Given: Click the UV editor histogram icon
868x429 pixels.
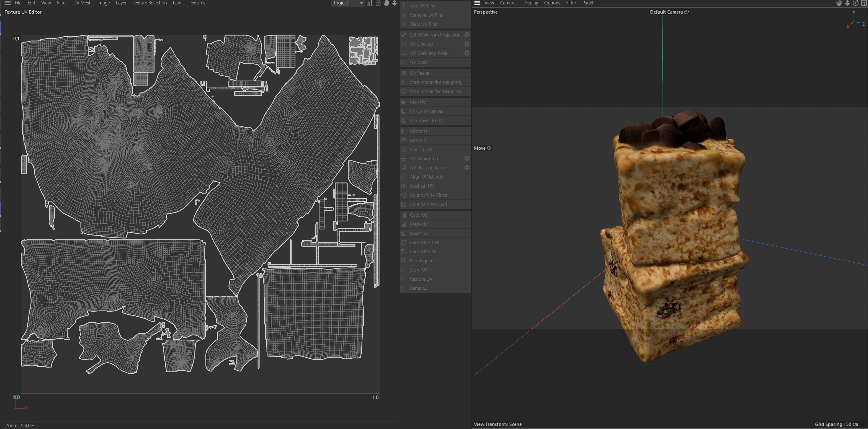Looking at the screenshot, I should 370,3.
